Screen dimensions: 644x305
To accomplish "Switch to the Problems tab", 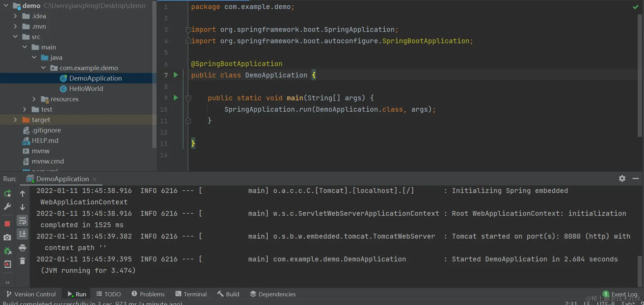I will (148, 294).
